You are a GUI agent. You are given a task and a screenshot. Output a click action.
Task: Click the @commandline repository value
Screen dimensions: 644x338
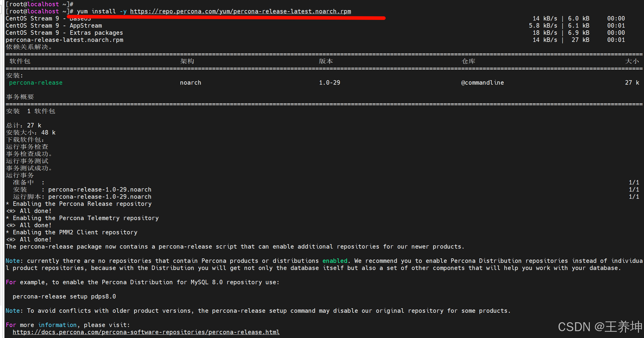[482, 83]
